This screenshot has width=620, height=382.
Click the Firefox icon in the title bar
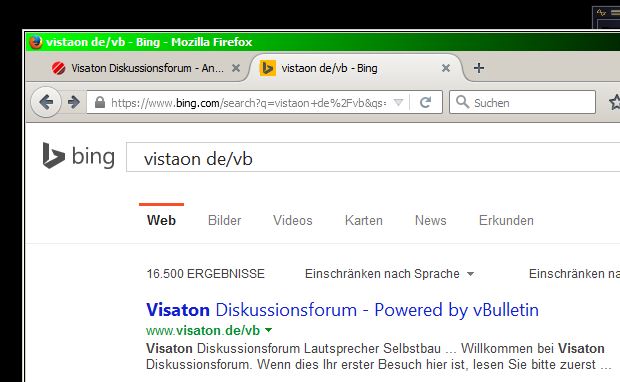36,42
